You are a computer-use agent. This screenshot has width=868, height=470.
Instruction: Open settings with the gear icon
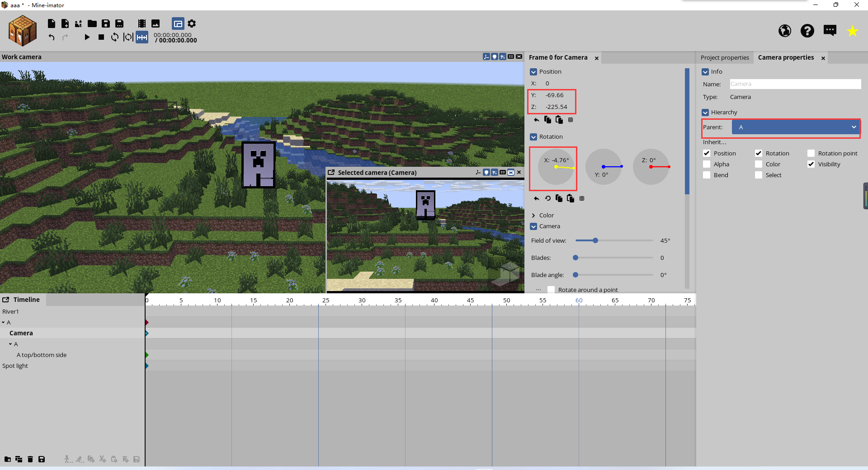(192, 23)
